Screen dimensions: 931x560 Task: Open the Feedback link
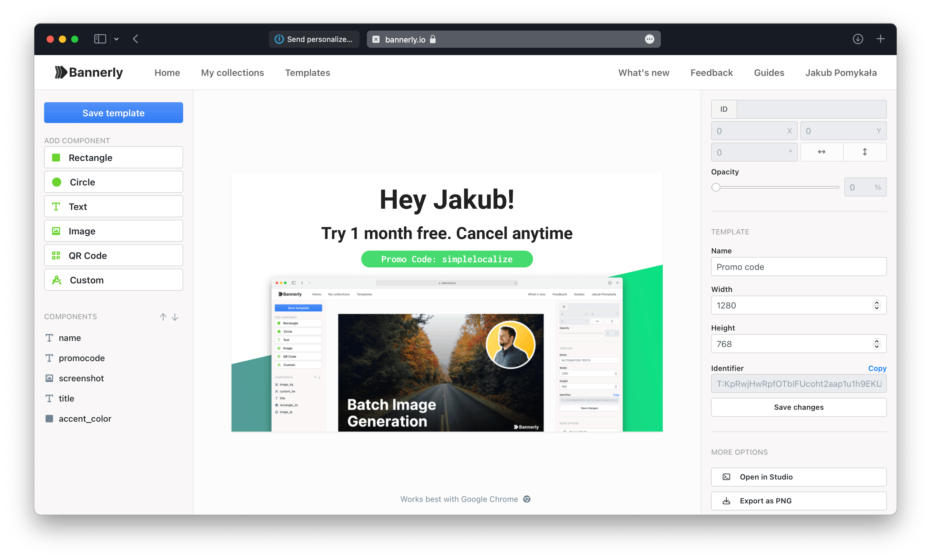click(x=711, y=73)
